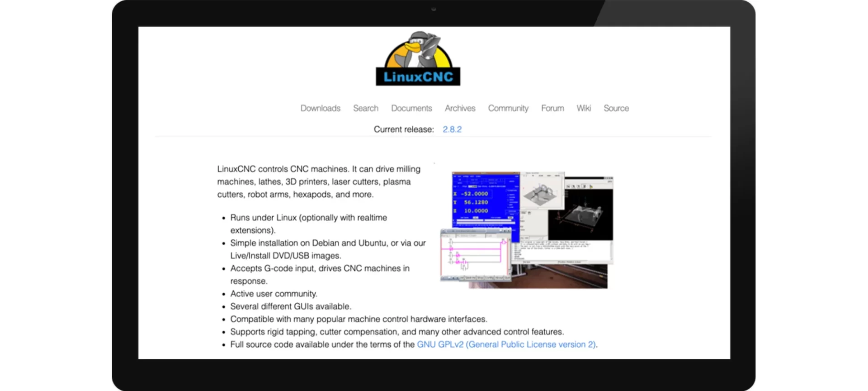Open the Downloads page
Viewport: 868px width, 391px height.
[320, 108]
